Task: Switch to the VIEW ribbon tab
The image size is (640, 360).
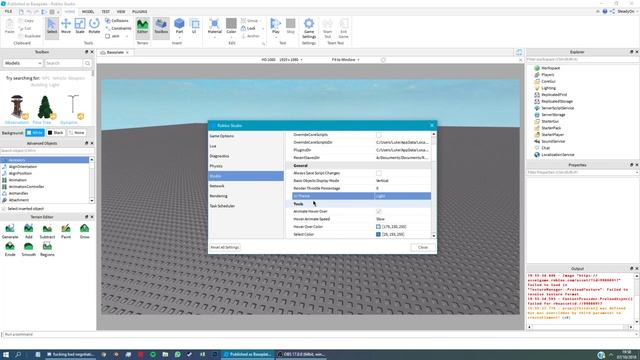Action: (x=121, y=11)
